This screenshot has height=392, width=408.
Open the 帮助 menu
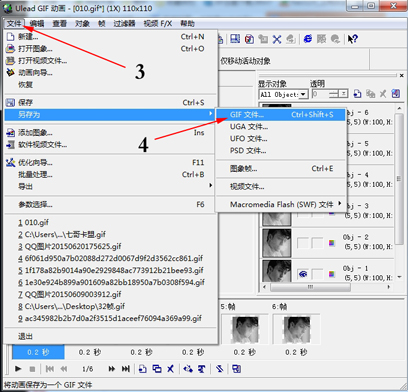pyautogui.click(x=187, y=23)
